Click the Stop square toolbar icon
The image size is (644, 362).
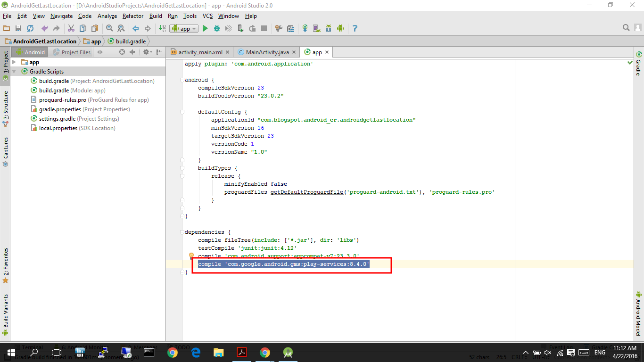pos(264,28)
